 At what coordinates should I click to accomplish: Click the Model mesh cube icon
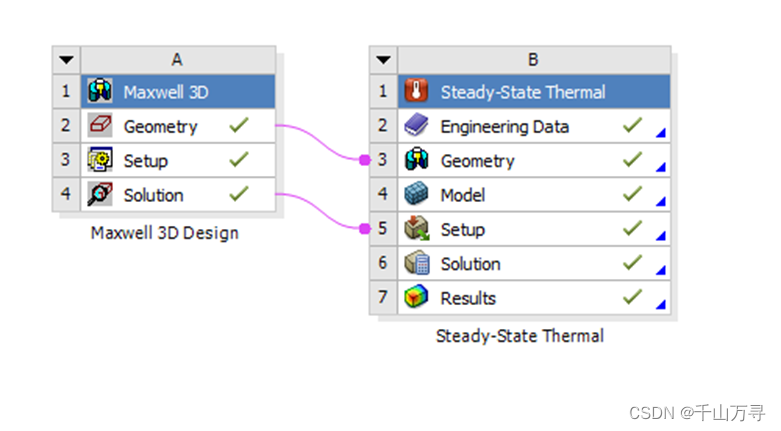click(x=416, y=194)
